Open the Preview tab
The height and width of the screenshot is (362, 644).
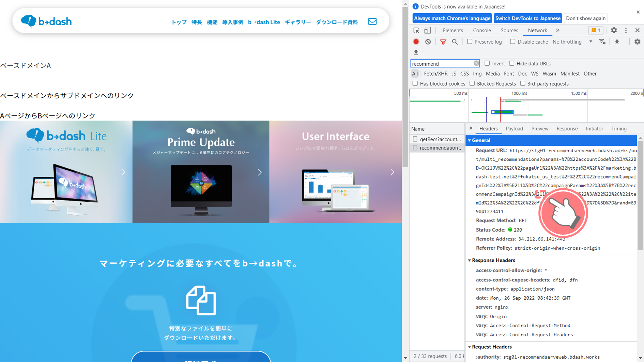(540, 128)
